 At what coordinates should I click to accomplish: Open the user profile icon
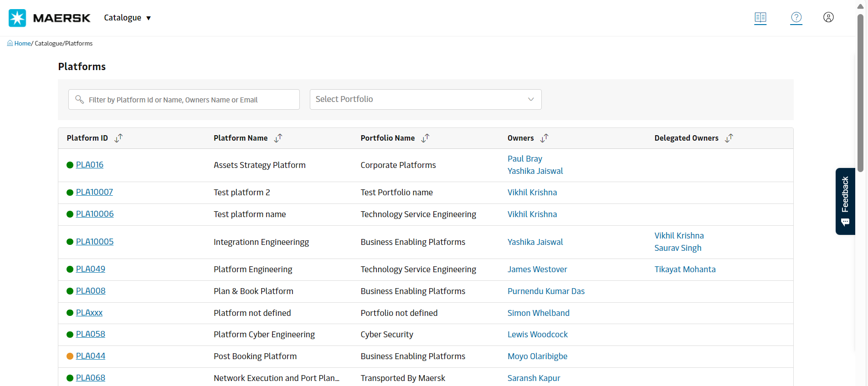tap(829, 17)
